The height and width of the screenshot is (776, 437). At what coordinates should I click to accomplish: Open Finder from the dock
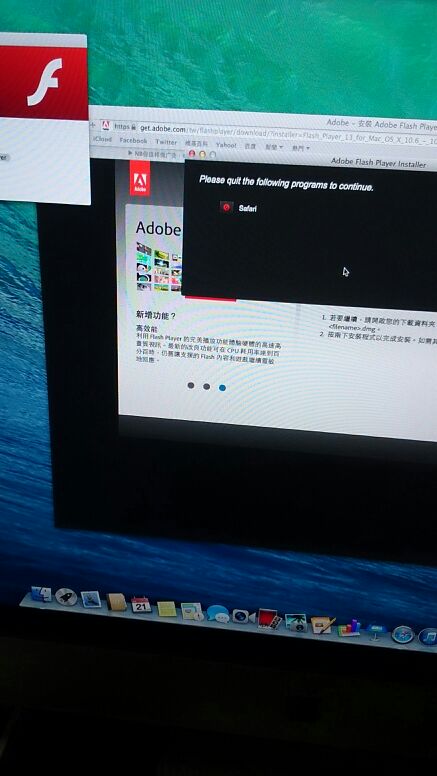41,594
